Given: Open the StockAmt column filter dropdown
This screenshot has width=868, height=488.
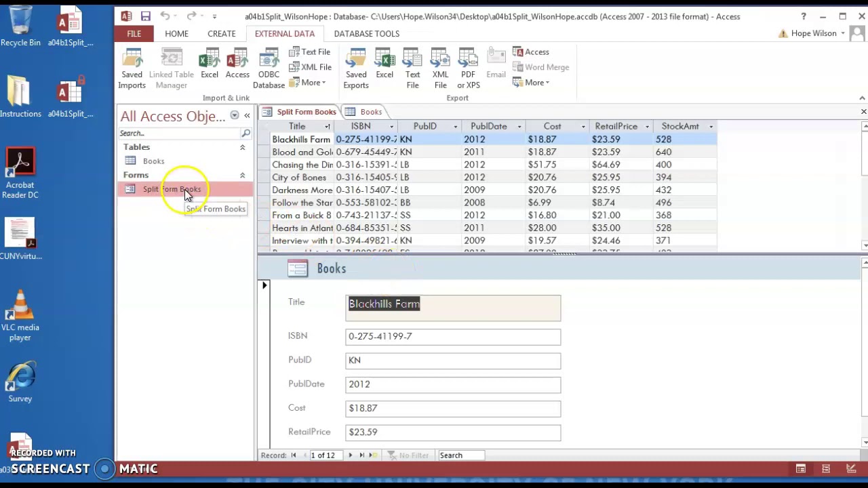Looking at the screenshot, I should coord(711,127).
